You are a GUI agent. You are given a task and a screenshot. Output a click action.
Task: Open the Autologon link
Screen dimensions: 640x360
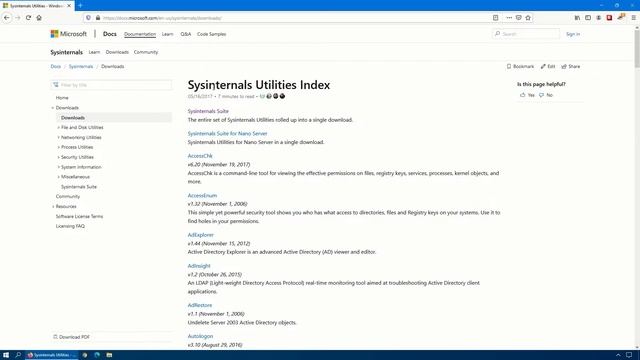point(200,336)
